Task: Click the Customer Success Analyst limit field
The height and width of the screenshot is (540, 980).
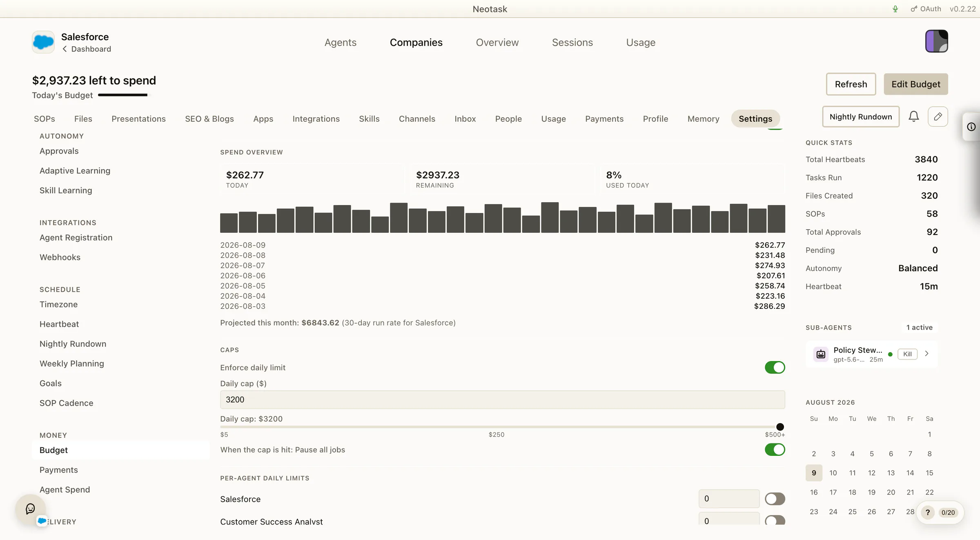Action: (729, 519)
